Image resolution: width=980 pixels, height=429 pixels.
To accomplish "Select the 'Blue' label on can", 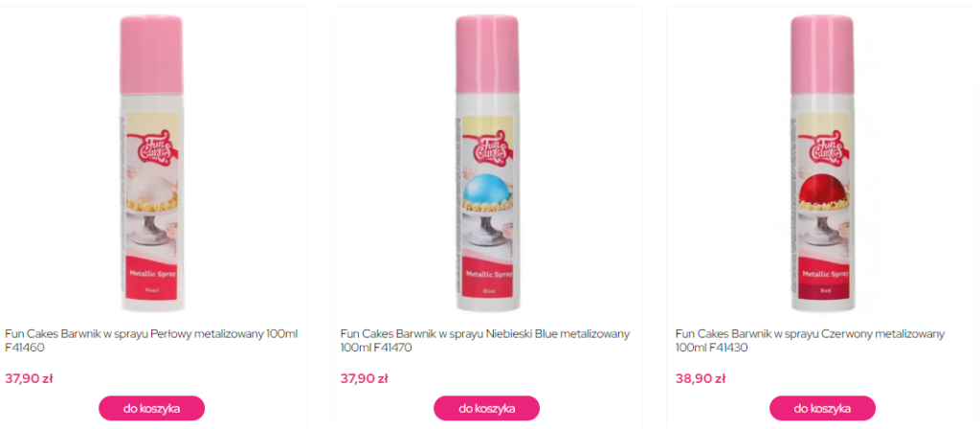I will [x=489, y=291].
